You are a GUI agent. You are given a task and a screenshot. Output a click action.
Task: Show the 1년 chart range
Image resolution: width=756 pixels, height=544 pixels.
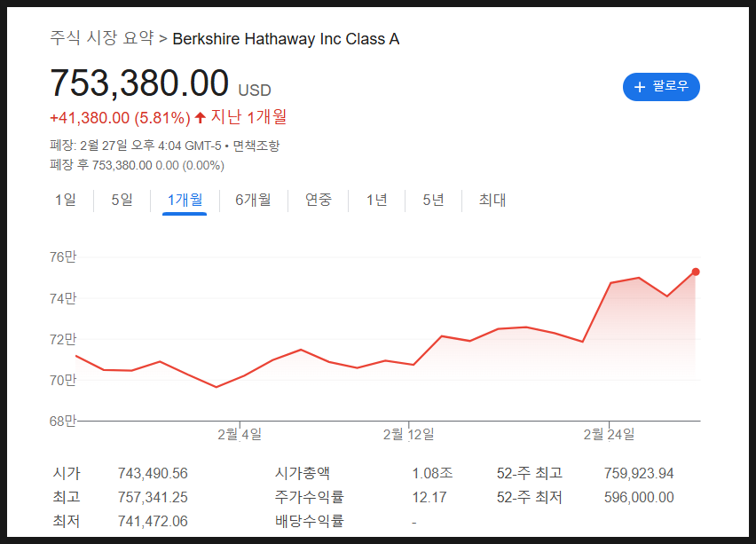click(x=376, y=200)
